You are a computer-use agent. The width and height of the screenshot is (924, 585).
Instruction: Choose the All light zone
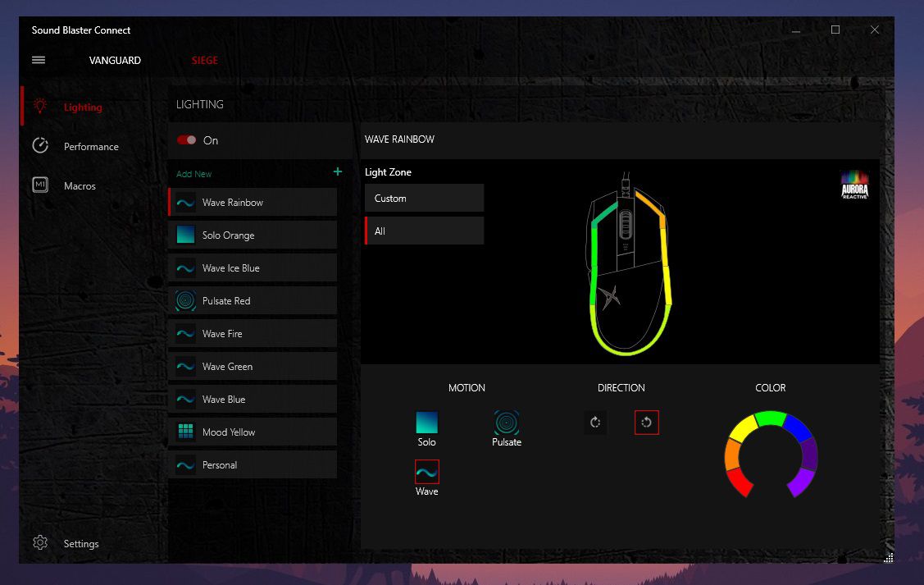pyautogui.click(x=425, y=231)
